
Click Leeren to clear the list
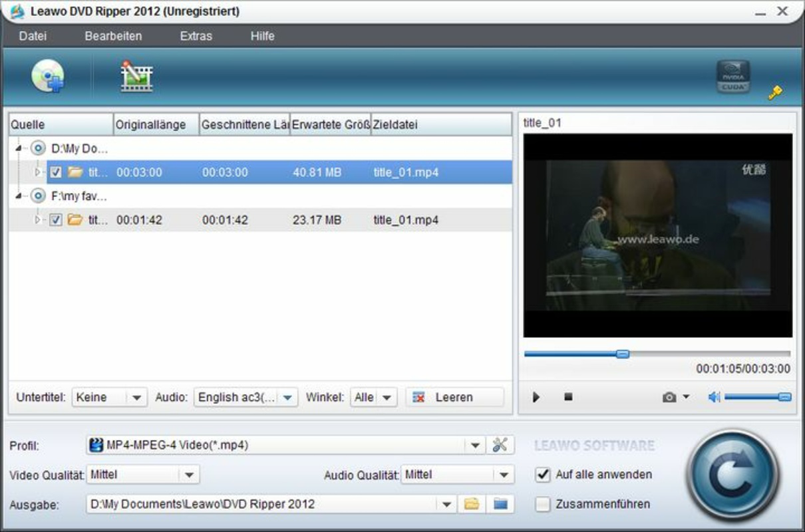tap(454, 397)
